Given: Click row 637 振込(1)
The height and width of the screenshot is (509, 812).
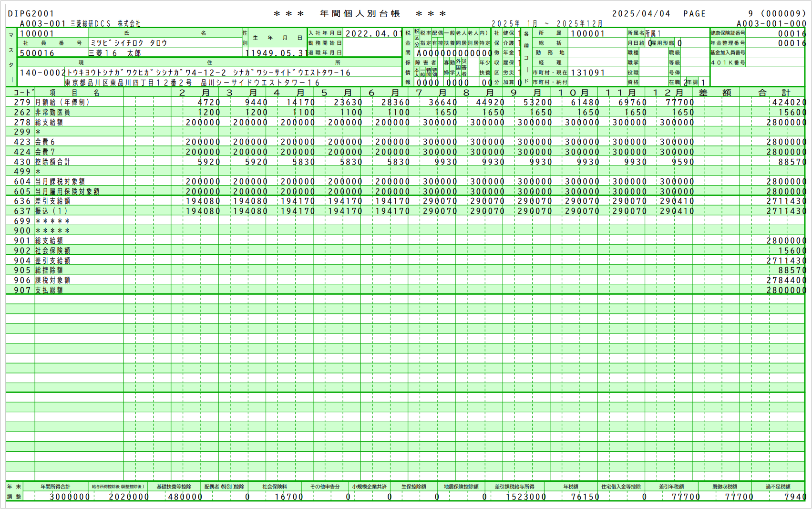Looking at the screenshot, I should pos(51,211).
